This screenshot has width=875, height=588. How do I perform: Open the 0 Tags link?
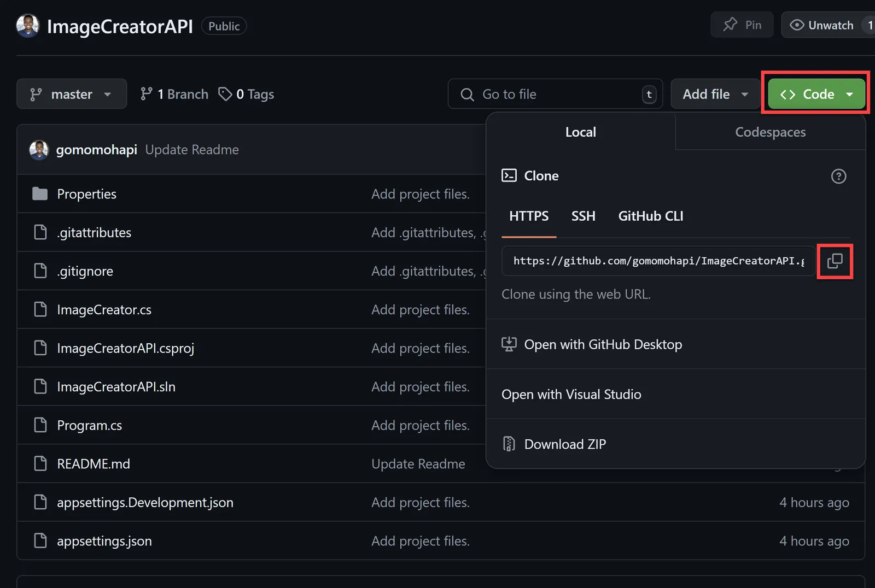click(x=246, y=94)
